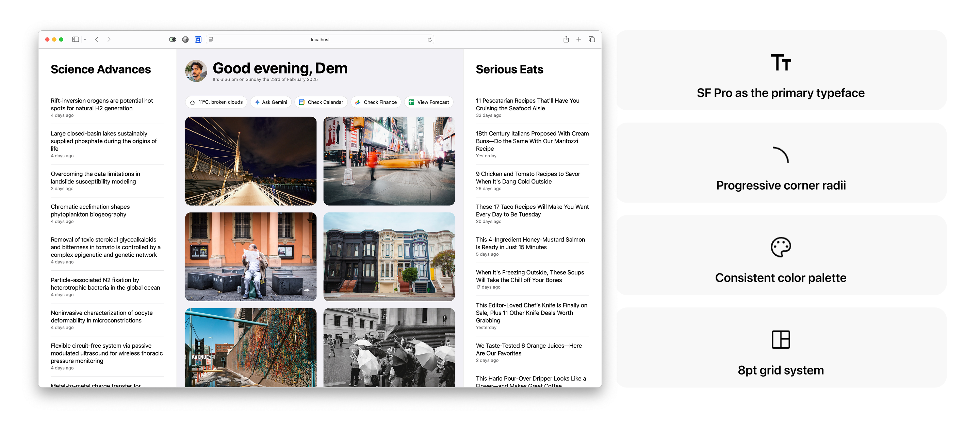Open the colorful mural wall photo
Viewport: 980px width, 429px height.
251,348
